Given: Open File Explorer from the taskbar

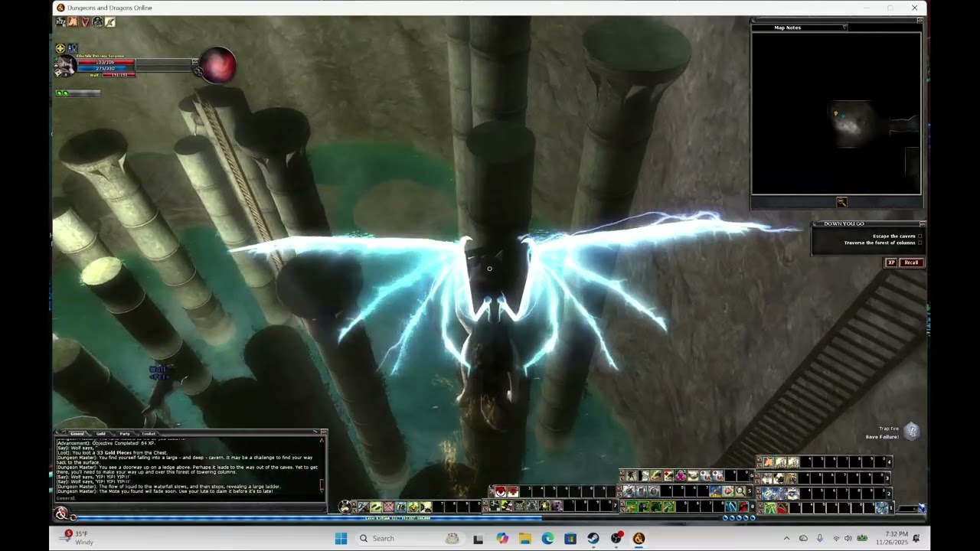Looking at the screenshot, I should [525, 538].
